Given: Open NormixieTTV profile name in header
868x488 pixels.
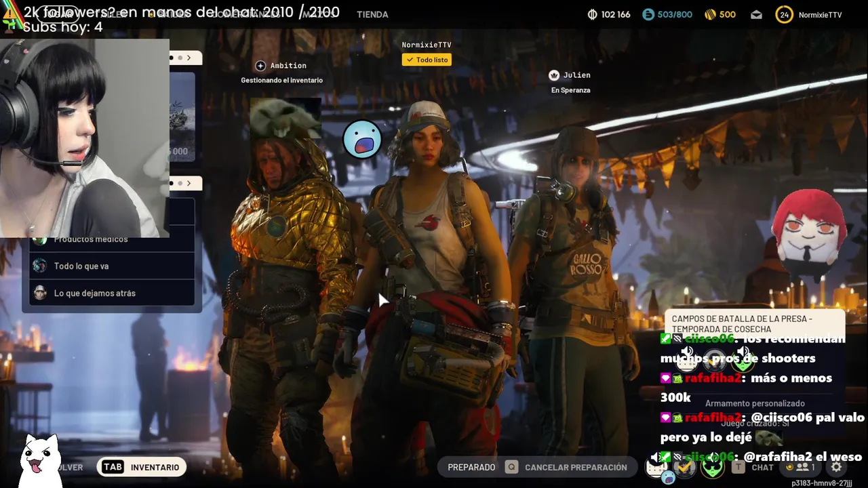Looking at the screenshot, I should click(x=820, y=15).
